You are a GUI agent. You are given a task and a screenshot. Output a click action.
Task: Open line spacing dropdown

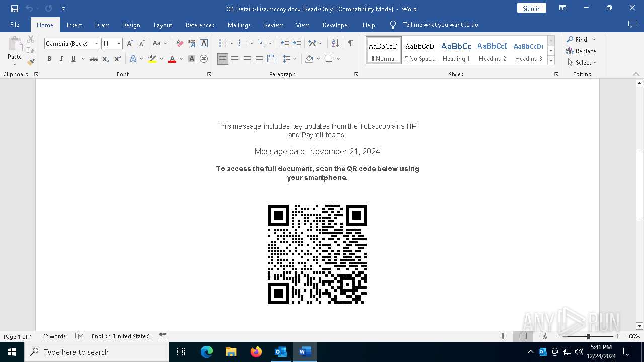coord(289,59)
